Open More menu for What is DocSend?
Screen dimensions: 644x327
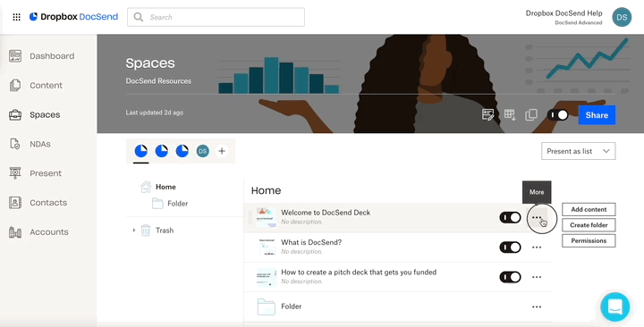coord(537,247)
